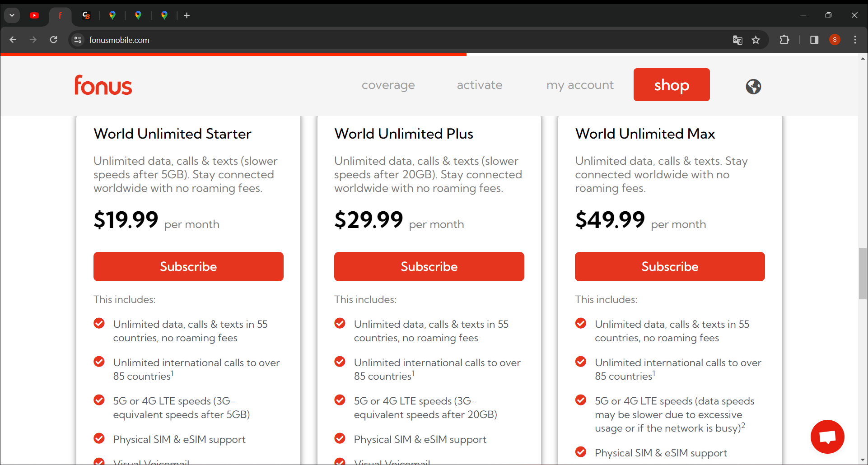The width and height of the screenshot is (868, 465).
Task: Bookmark this page with star icon
Action: 756,40
